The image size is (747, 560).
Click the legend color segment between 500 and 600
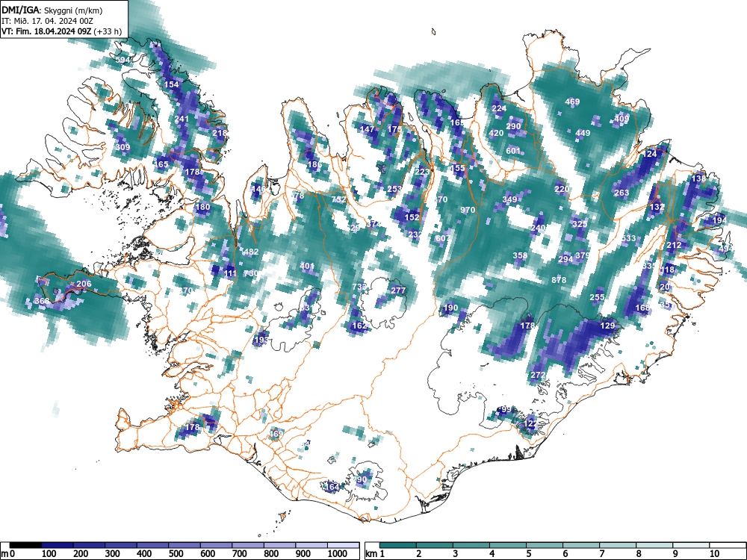coord(185,545)
